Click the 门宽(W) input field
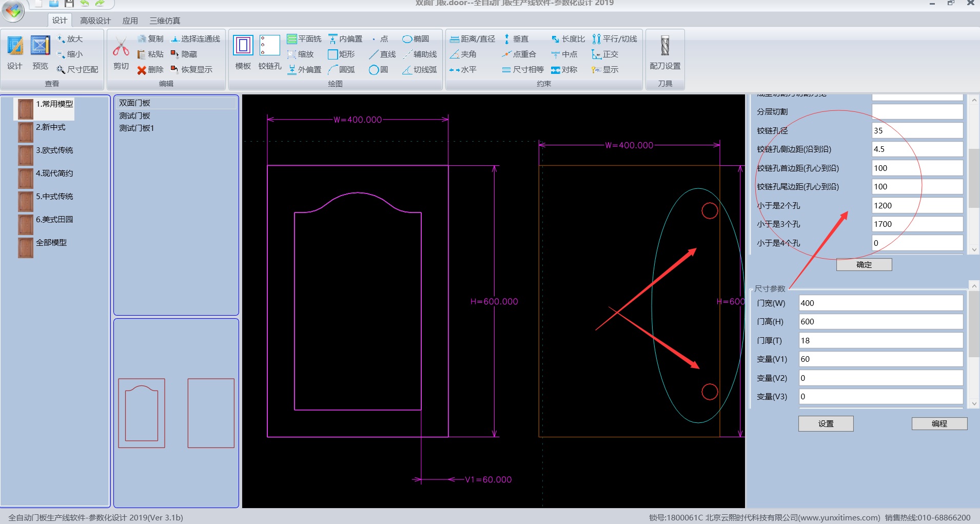 click(880, 303)
